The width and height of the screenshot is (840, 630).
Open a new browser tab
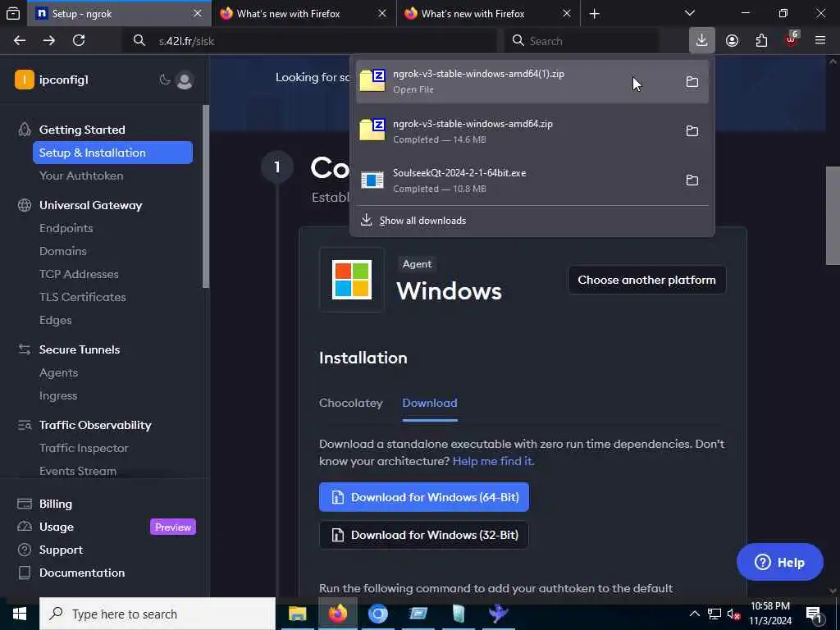tap(595, 14)
